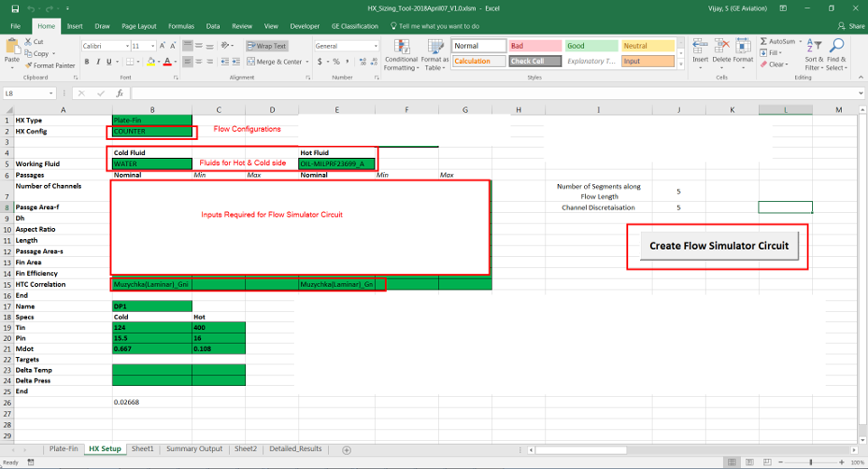Screen dimensions: 868x469
Task: Click Share in top right
Action: click(852, 26)
